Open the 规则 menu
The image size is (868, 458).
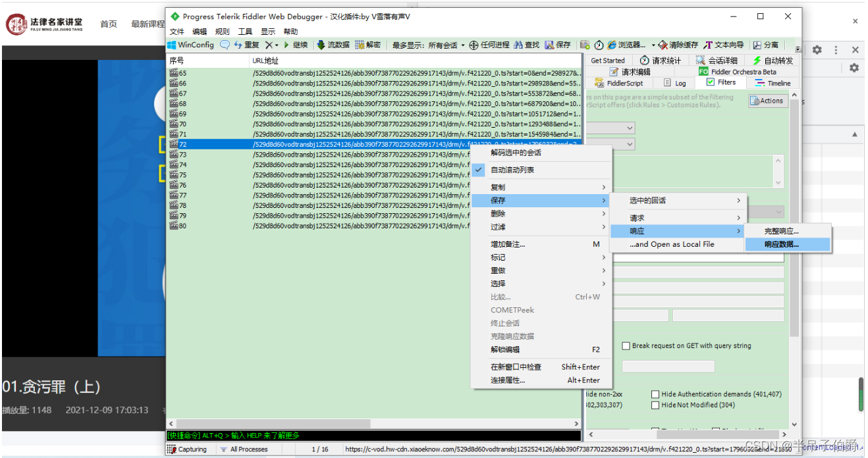coord(223,32)
